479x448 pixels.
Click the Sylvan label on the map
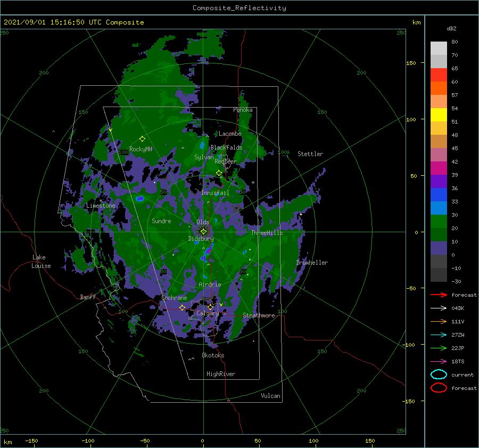point(204,157)
